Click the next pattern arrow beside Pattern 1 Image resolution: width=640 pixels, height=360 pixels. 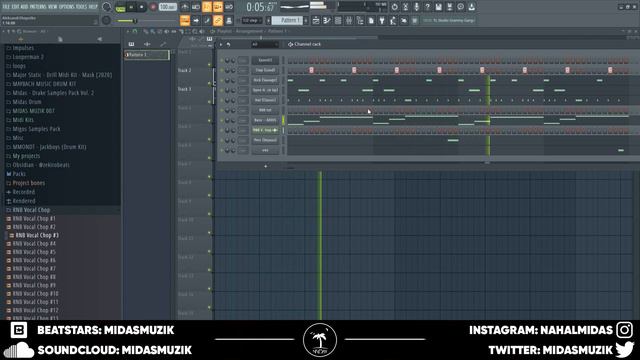(x=306, y=20)
